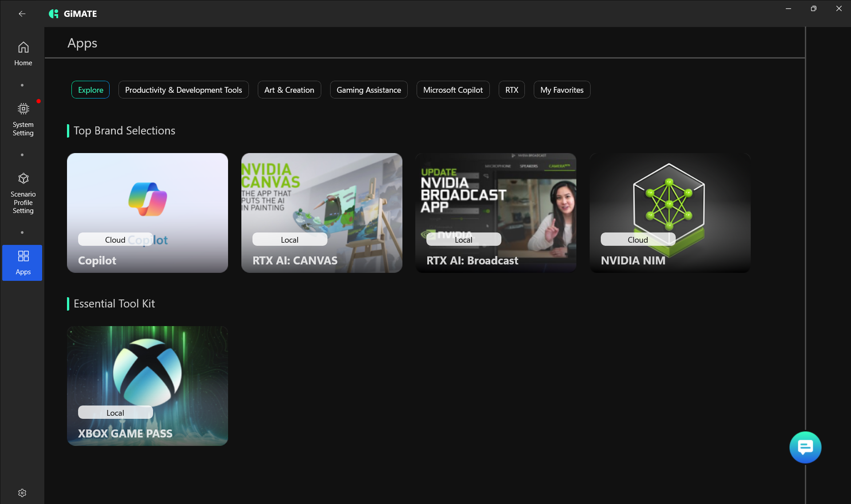Click the GiMATE logo icon
The height and width of the screenshot is (504, 851).
click(x=54, y=14)
